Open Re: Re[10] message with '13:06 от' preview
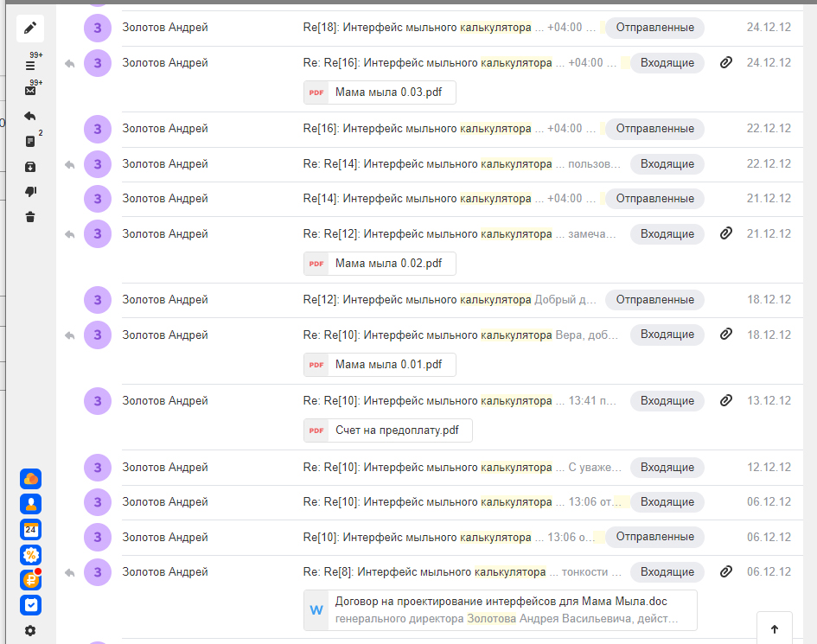This screenshot has width=817, height=644. click(x=463, y=501)
